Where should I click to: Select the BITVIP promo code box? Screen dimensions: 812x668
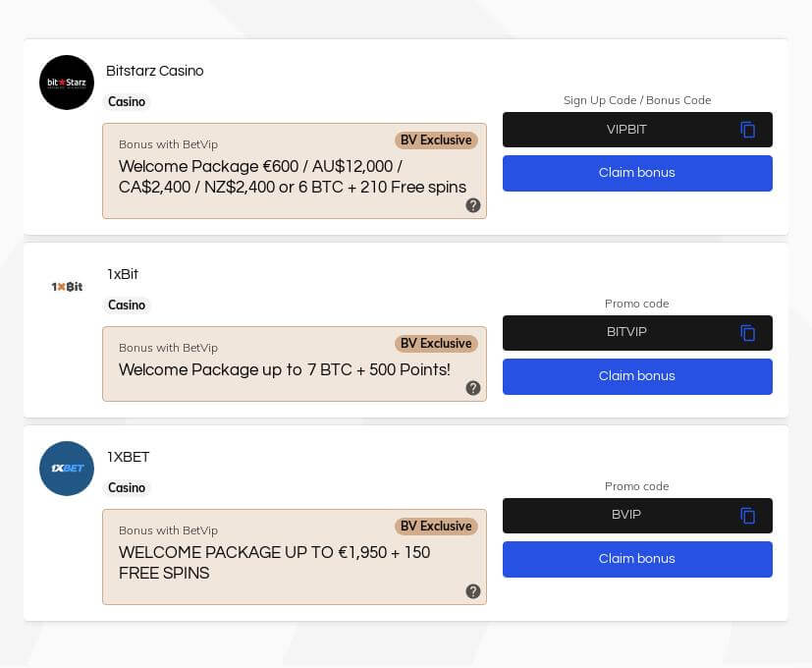(x=626, y=333)
